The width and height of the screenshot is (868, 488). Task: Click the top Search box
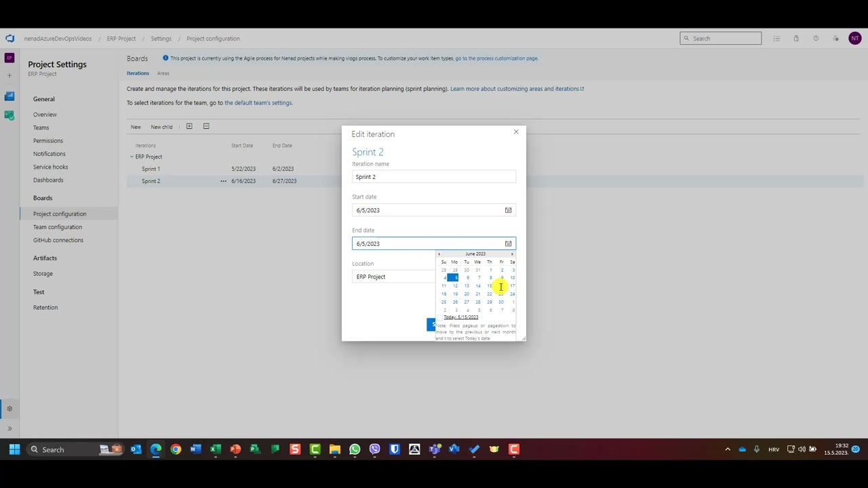pos(721,39)
